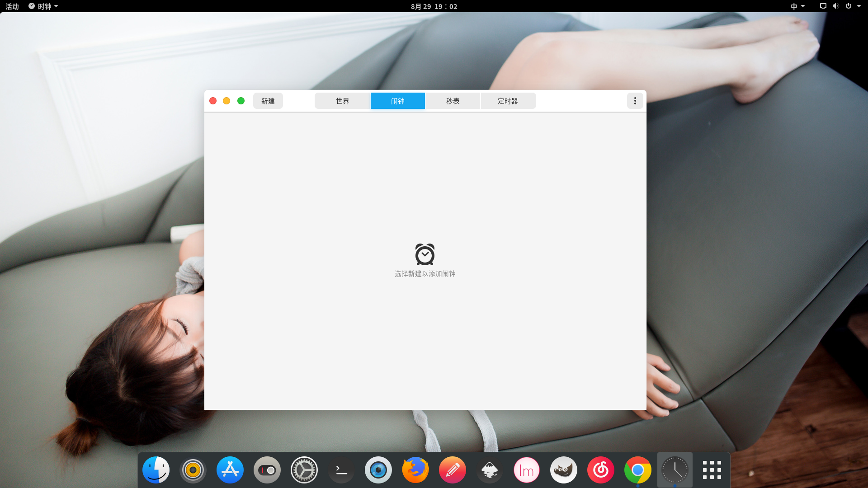Maximize the Clocks window with green button
The height and width of the screenshot is (488, 868).
coord(241,101)
